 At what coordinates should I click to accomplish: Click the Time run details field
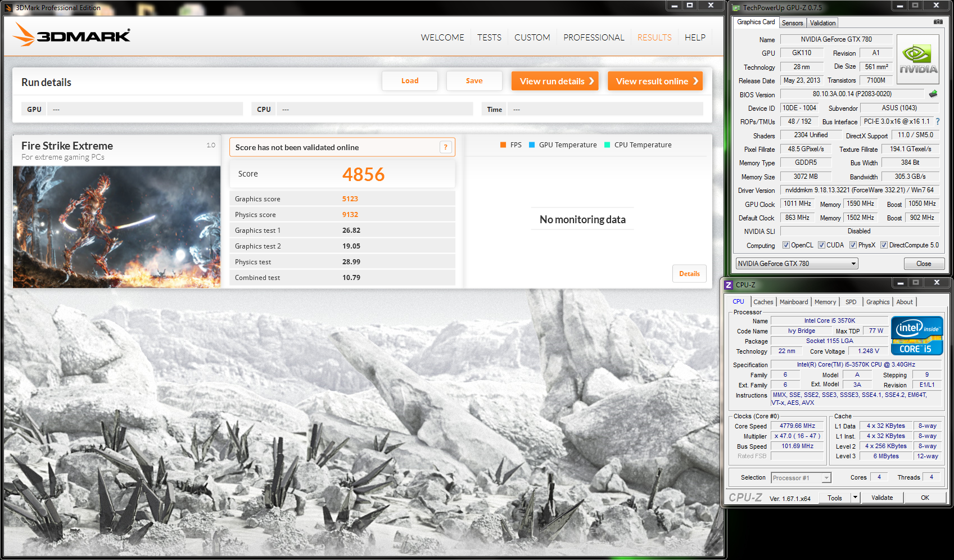pos(605,109)
